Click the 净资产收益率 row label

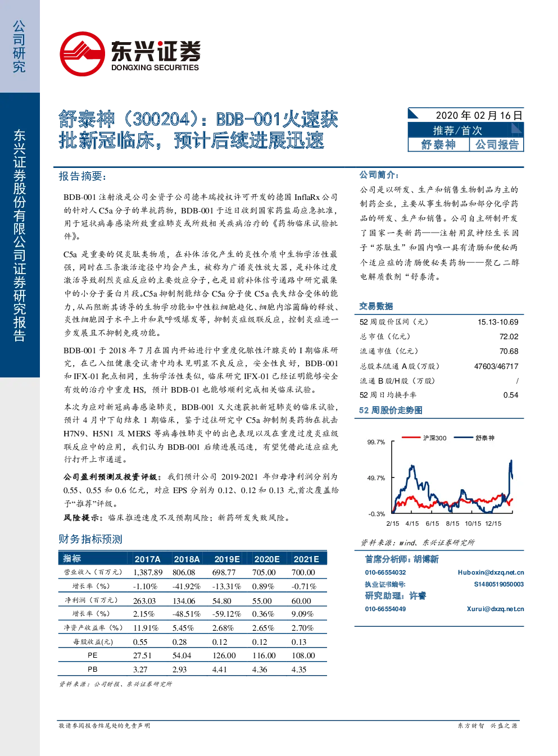click(93, 628)
